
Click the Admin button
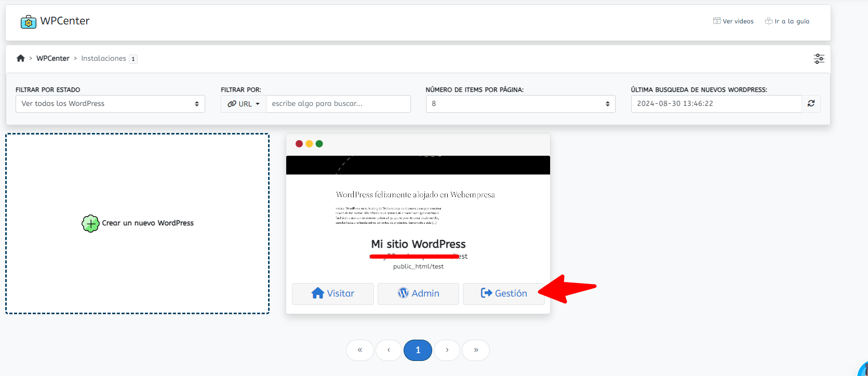pos(418,293)
